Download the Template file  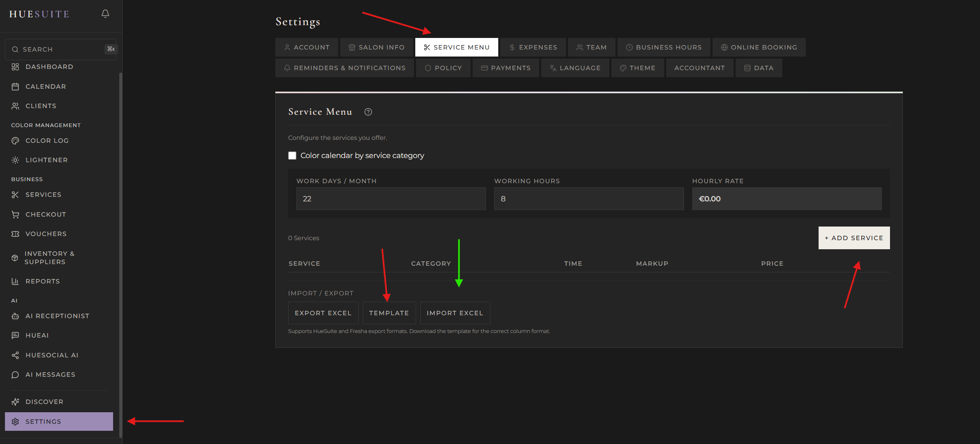coord(389,313)
